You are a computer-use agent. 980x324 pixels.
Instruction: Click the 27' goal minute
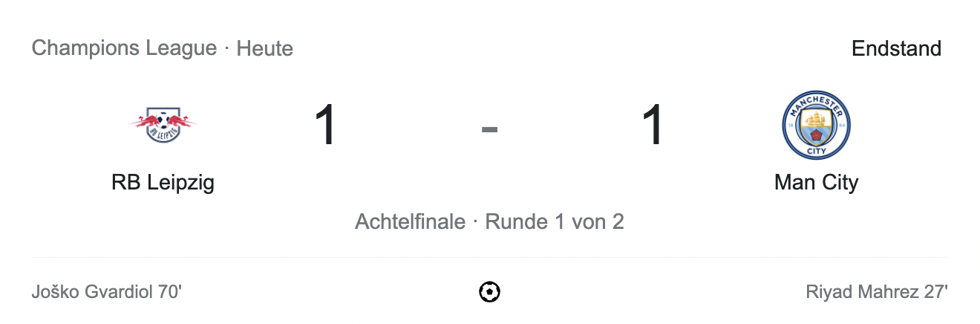[x=936, y=292]
